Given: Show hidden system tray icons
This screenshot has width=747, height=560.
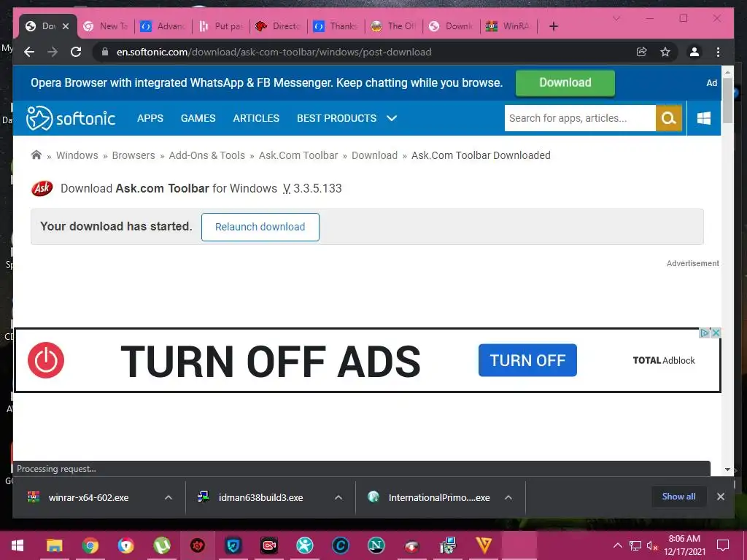Looking at the screenshot, I should coord(617,545).
